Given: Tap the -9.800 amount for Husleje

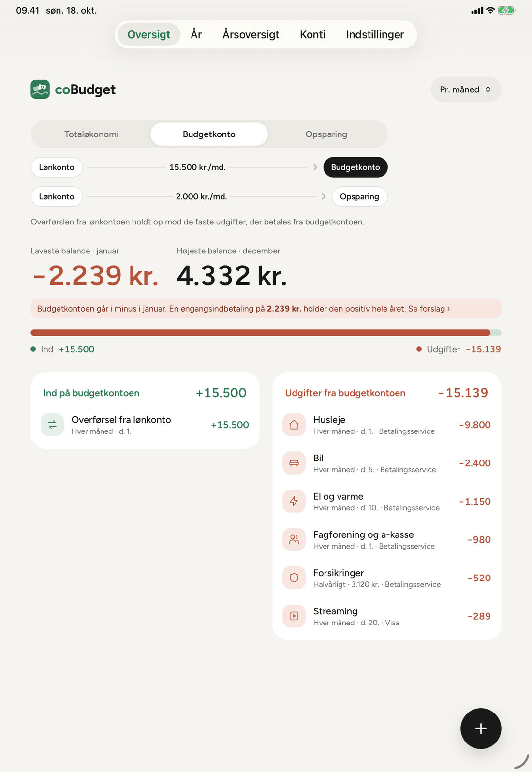Looking at the screenshot, I should (475, 425).
